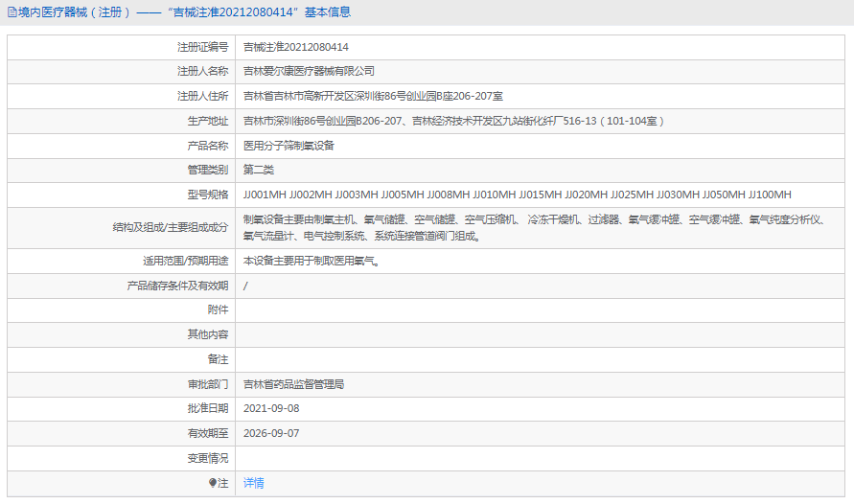Screen dimensions: 854x504
Task: Click the 管理类别 label
Action: pos(208,170)
